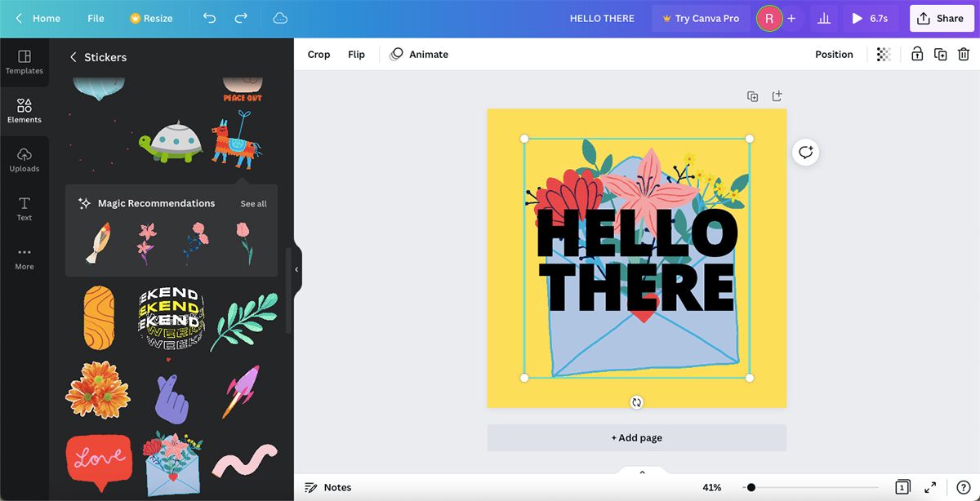The width and height of the screenshot is (980, 501).
Task: Click the Share button
Action: 941,18
